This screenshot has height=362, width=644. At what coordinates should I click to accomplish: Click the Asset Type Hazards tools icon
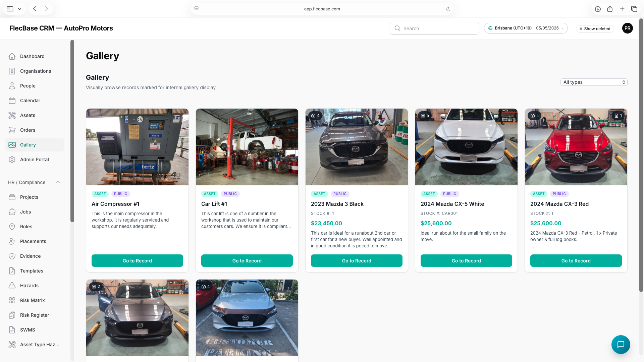point(12,345)
